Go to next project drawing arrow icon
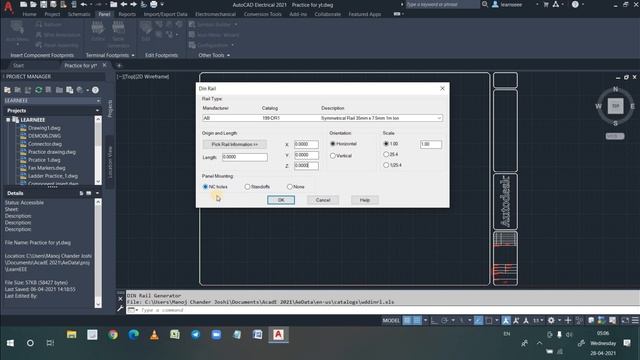Image resolution: width=640 pixels, height=360 pixels. pyautogui.click(x=133, y=4)
